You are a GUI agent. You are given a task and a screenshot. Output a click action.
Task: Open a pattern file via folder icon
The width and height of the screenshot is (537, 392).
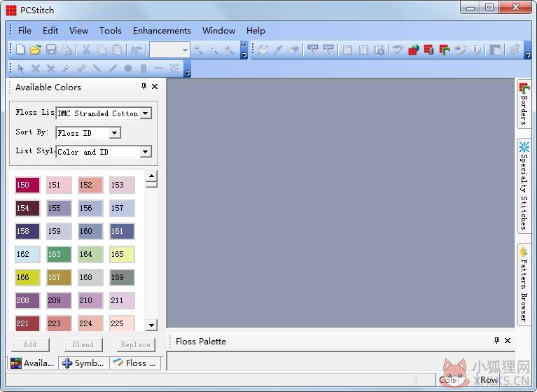pos(35,50)
